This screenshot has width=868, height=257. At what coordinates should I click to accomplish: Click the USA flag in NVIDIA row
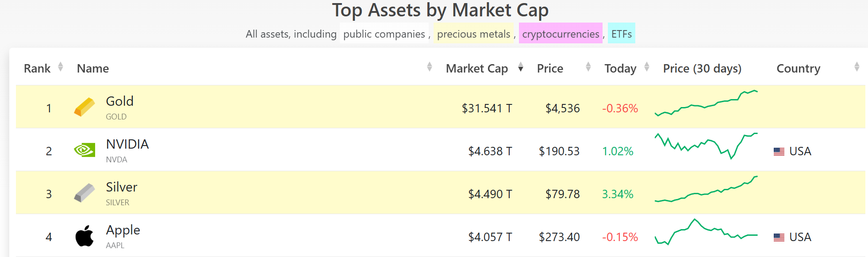[x=779, y=151]
